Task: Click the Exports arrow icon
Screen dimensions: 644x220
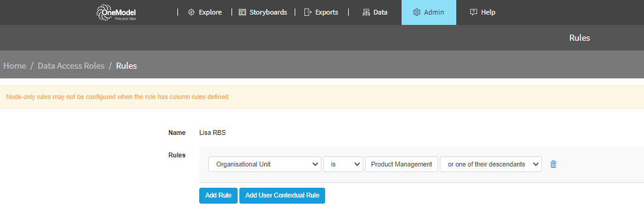Action: point(307,12)
